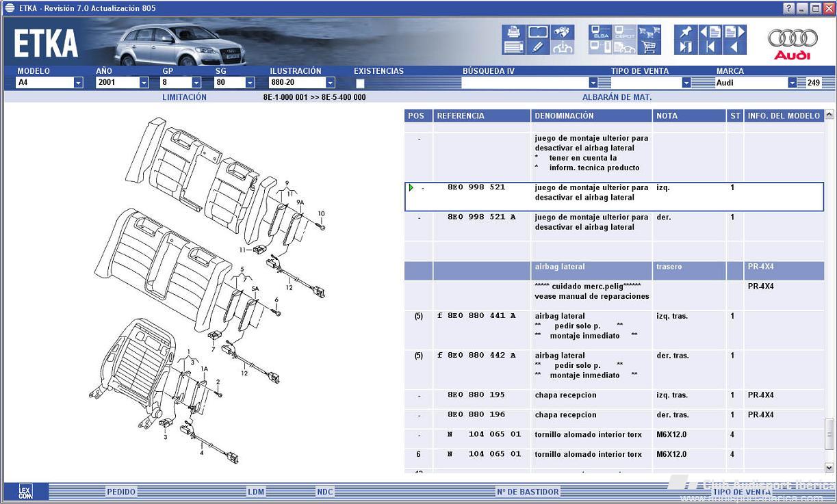Screen dimensions: 837x504
Task: Click the PEDIDO button in bottom bar
Action: coord(121,492)
